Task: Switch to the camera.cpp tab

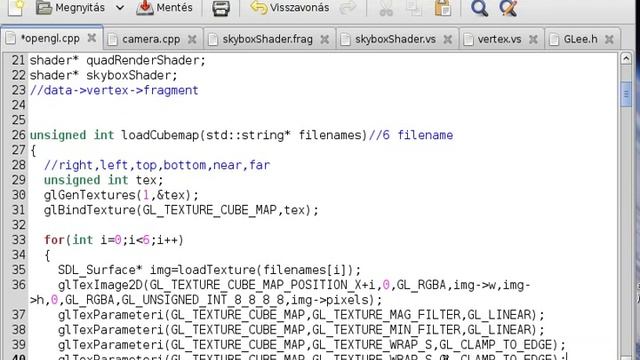Action: pos(151,39)
